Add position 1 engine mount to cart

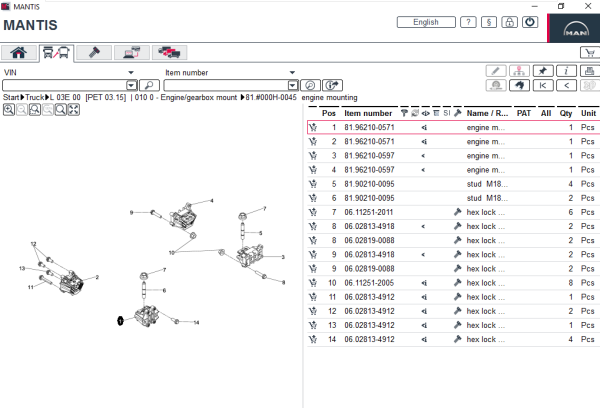313,127
